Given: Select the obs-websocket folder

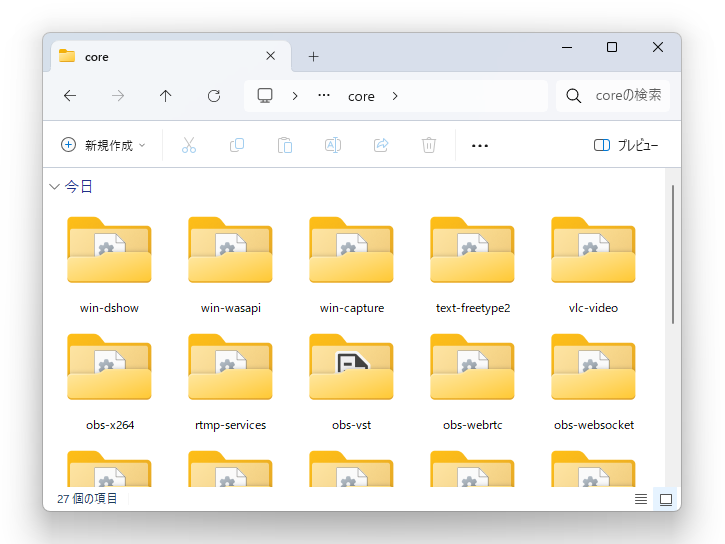Looking at the screenshot, I should pyautogui.click(x=593, y=383).
